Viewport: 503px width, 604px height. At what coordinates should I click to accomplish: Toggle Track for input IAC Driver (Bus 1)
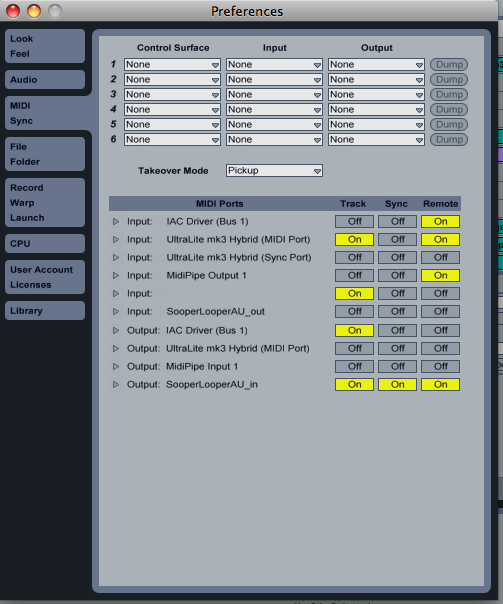(x=354, y=221)
